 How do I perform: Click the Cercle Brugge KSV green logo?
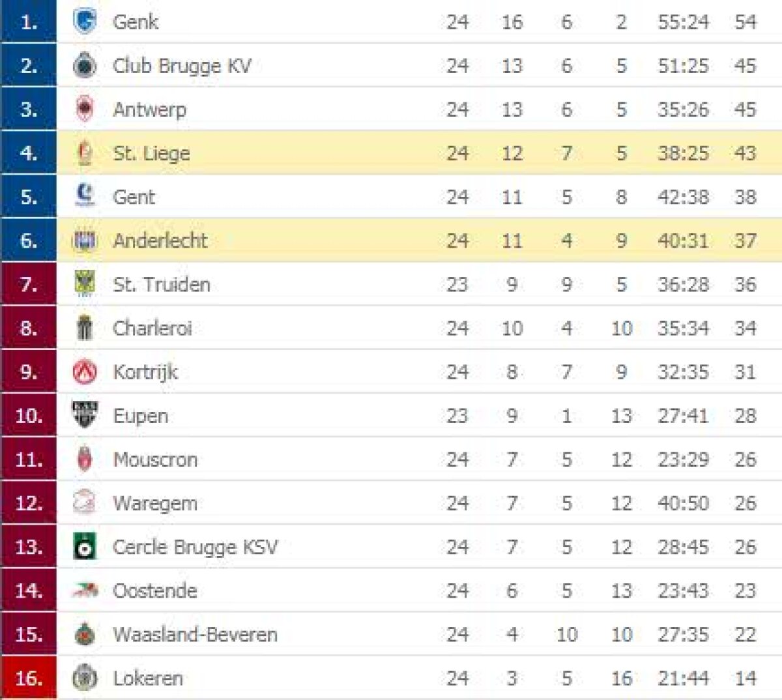click(85, 547)
